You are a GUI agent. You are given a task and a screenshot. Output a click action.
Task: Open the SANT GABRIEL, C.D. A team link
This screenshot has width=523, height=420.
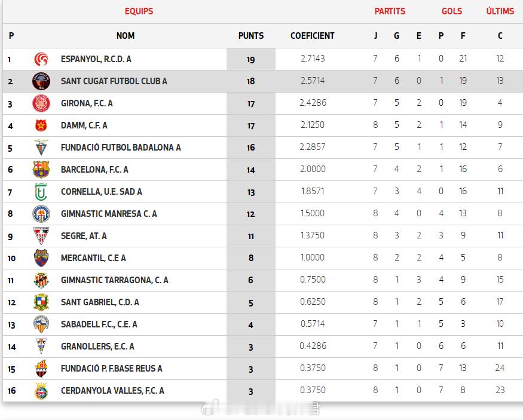pyautogui.click(x=100, y=302)
